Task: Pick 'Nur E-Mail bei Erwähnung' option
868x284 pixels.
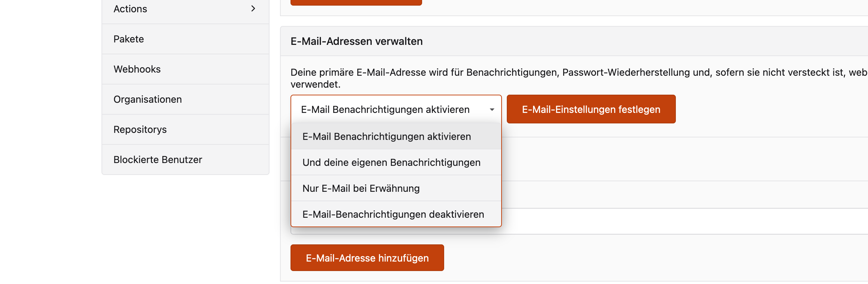Action: click(x=361, y=189)
